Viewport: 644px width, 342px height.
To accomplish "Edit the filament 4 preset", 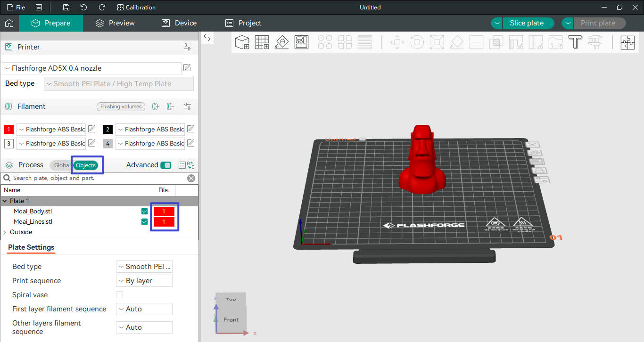I will (191, 143).
